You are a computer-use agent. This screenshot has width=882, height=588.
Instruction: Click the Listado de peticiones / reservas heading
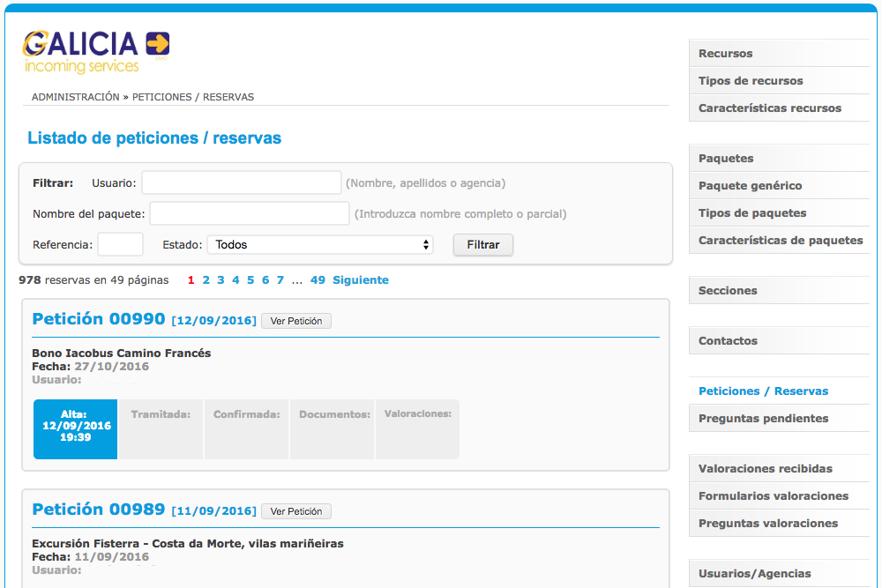[154, 138]
